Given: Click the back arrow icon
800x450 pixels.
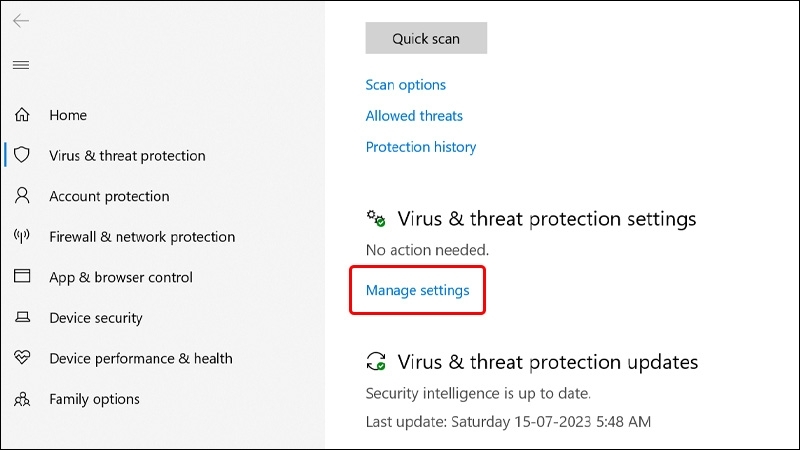Looking at the screenshot, I should (x=21, y=21).
